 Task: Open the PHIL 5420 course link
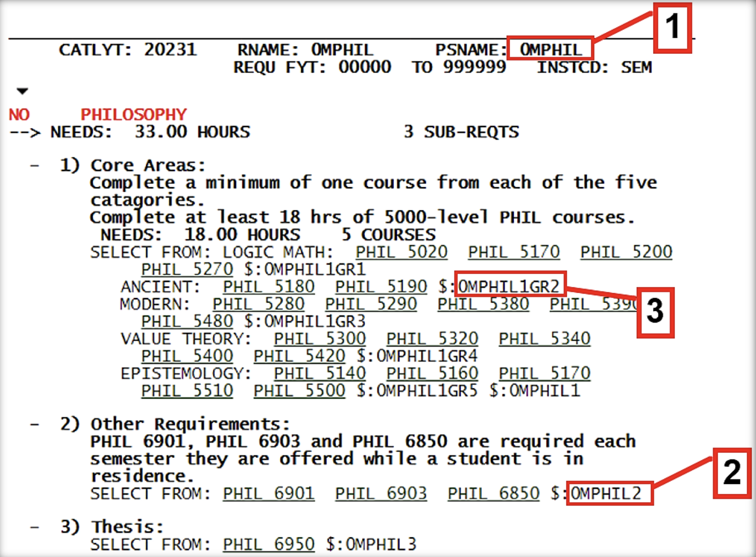299,356
